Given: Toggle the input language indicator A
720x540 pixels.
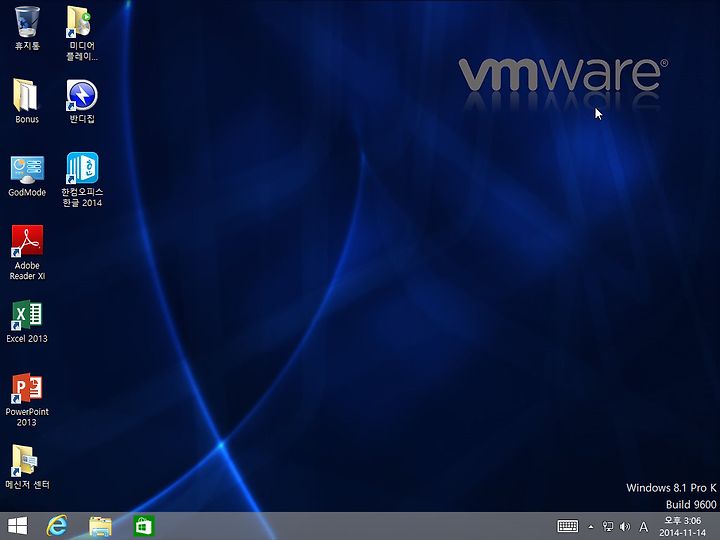Looking at the screenshot, I should 644,526.
